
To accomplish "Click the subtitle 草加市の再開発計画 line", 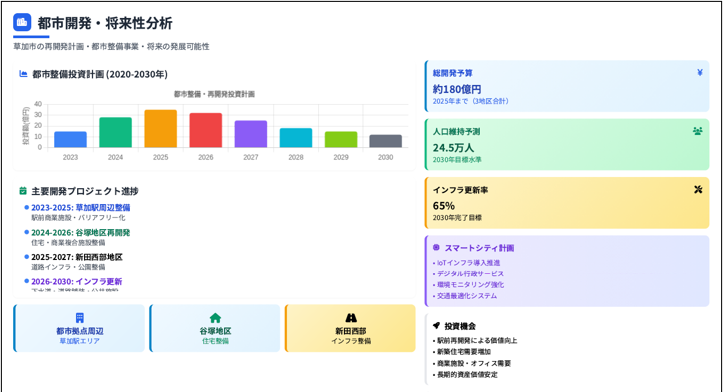I will click(x=111, y=47).
